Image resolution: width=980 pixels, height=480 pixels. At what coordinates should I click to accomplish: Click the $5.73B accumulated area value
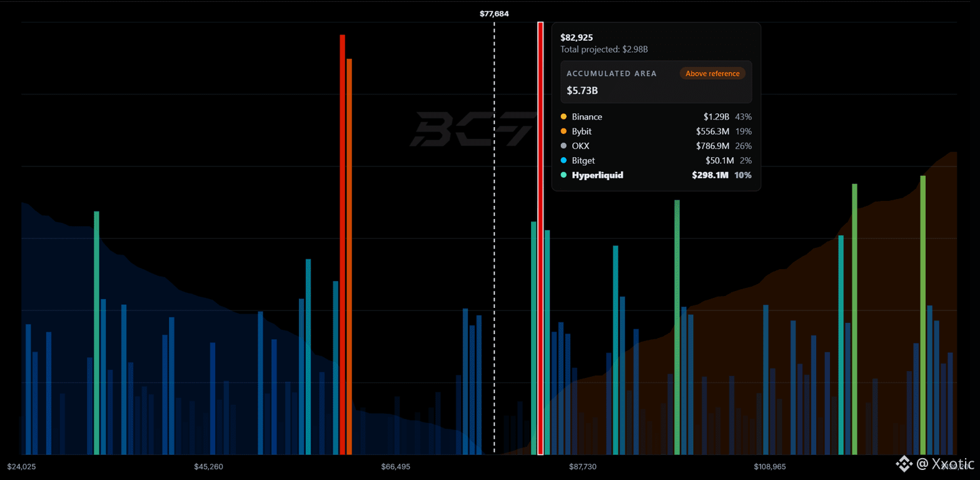pyautogui.click(x=582, y=91)
